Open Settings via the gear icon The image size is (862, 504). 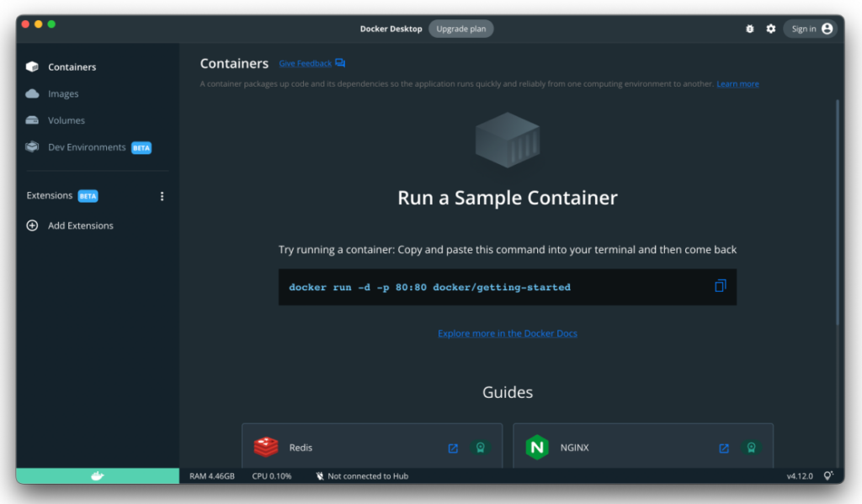point(770,29)
